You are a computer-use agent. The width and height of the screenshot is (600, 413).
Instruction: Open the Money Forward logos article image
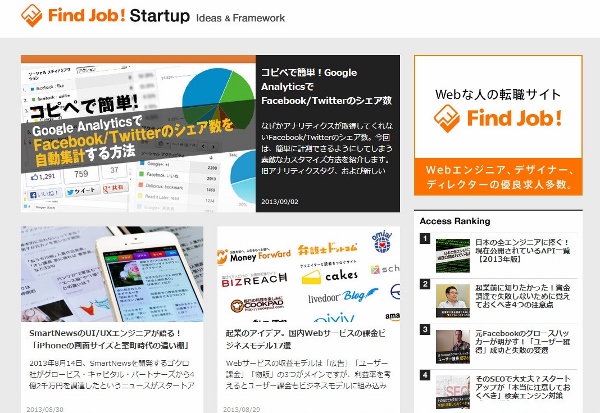coord(308,274)
